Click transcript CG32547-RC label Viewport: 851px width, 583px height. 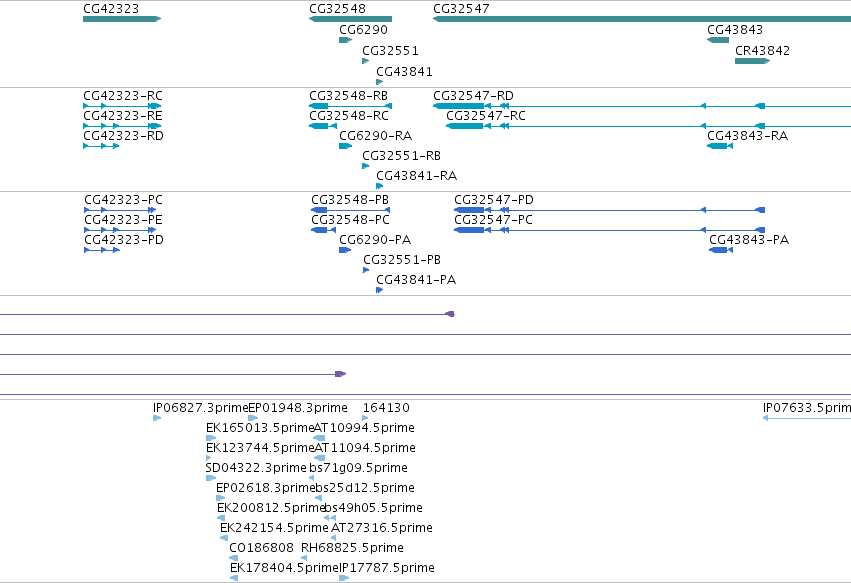[x=486, y=116]
